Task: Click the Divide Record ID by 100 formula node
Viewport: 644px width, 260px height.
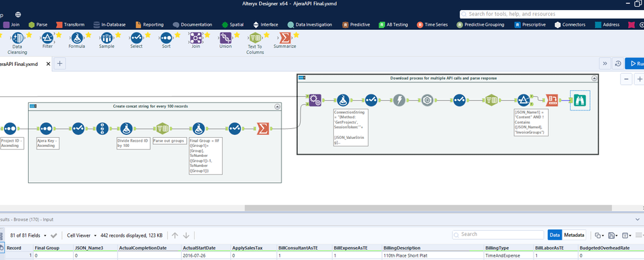Action: [127, 128]
